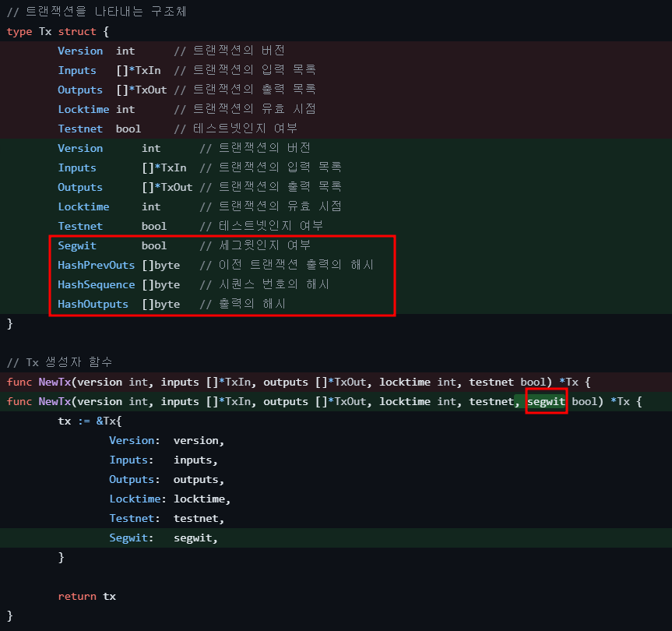Click 'NewTx' on the added func line
672x631 pixels.
click(x=55, y=402)
